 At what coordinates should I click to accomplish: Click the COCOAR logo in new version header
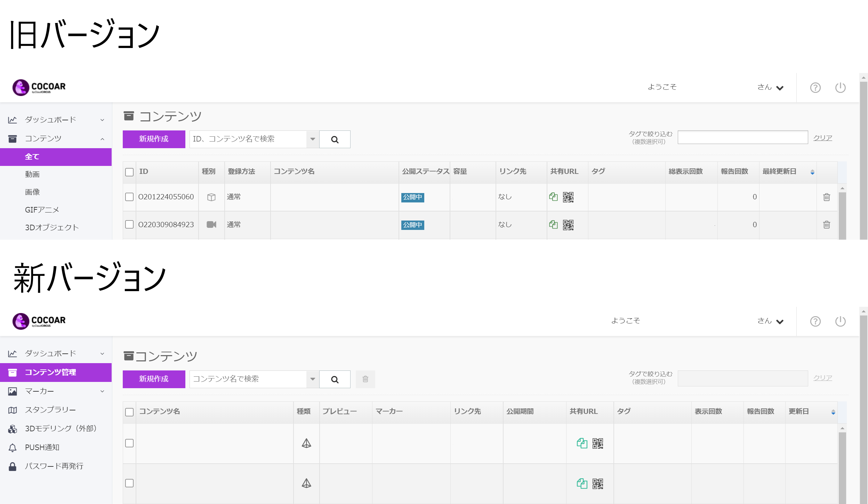point(39,321)
